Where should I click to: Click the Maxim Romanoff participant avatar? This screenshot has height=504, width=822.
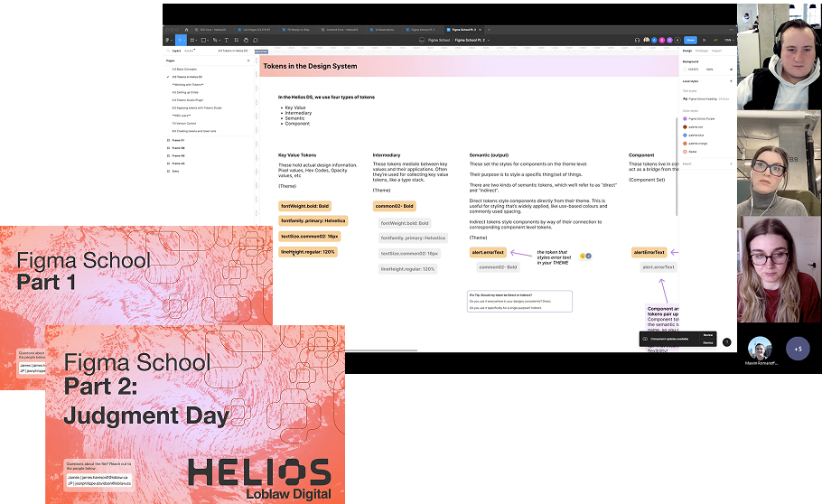coord(760,349)
